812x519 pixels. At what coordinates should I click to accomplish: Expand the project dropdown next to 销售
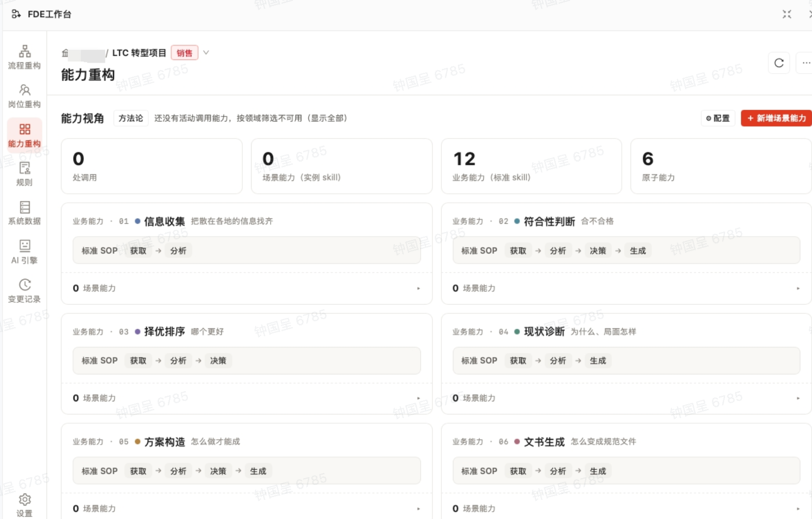(x=206, y=53)
